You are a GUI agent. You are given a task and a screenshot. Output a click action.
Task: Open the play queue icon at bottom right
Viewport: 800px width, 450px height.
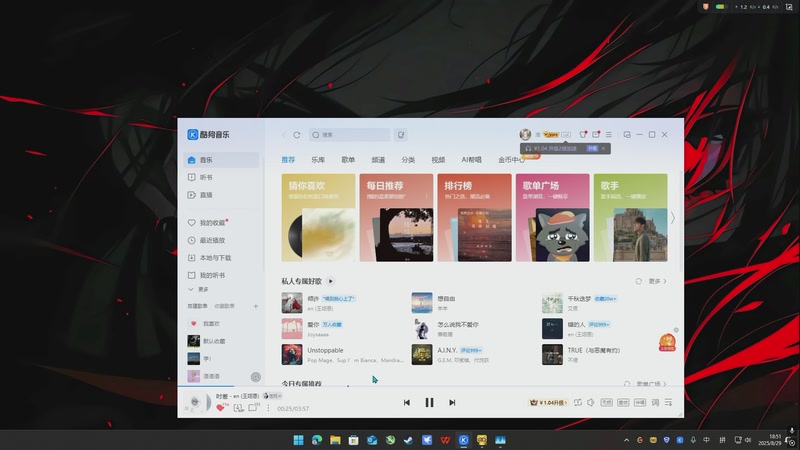click(668, 403)
